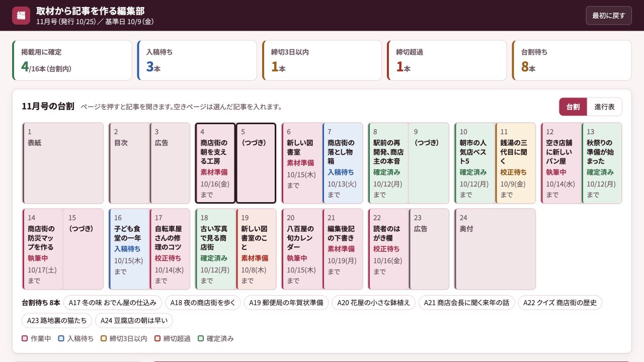Click the 締切超過 legend color swatch
Screen dimensions: 644x362
pyautogui.click(x=157, y=338)
